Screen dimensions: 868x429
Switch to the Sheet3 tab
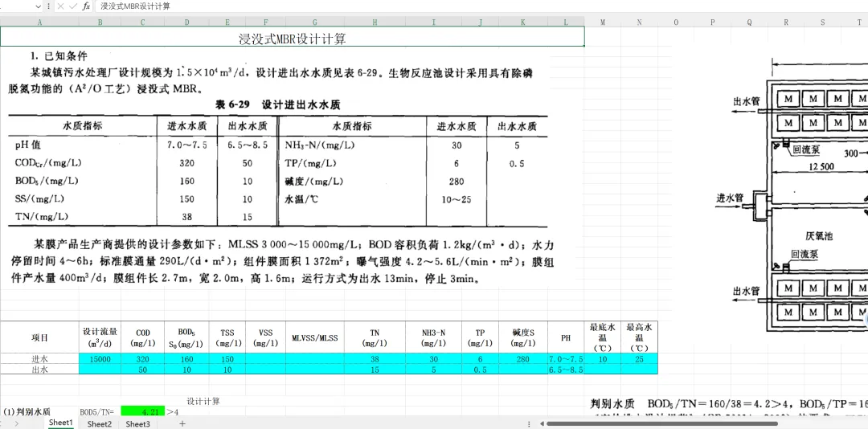click(137, 424)
